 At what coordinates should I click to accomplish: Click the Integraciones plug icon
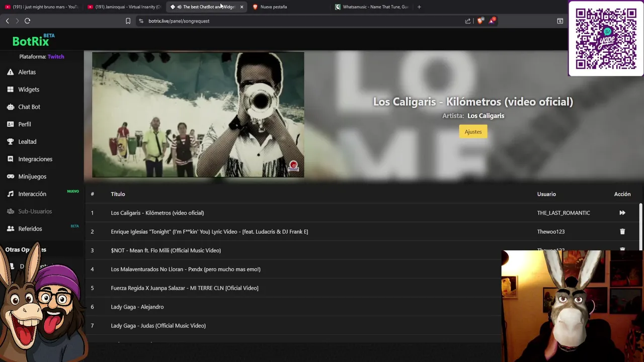(10, 159)
